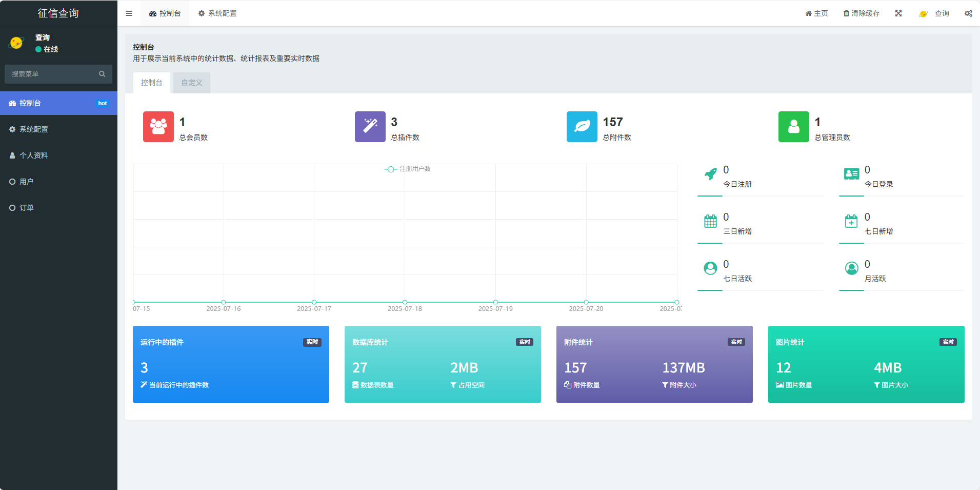Click the blue 总附件数 leaf icon
This screenshot has height=490, width=980.
pos(582,127)
